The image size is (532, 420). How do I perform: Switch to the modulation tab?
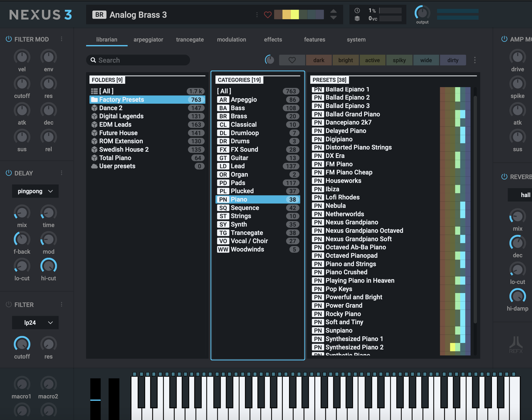click(231, 40)
